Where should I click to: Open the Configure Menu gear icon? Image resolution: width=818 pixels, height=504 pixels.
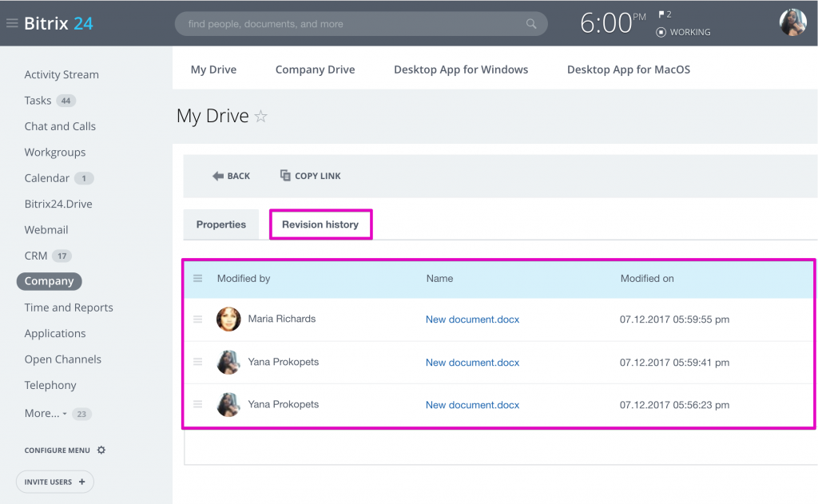101,450
